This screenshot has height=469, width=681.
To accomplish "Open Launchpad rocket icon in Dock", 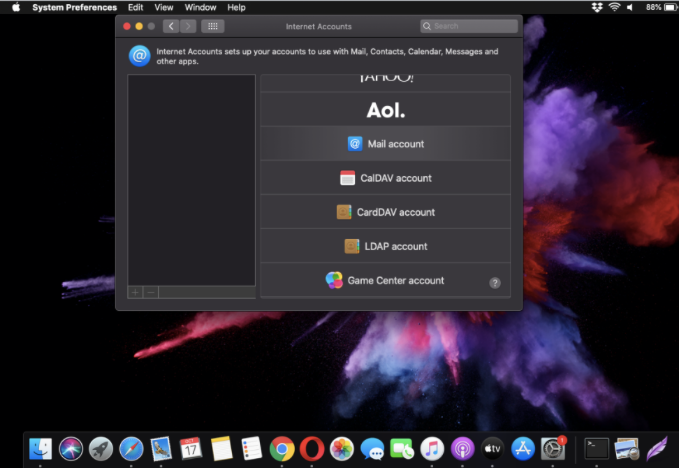I will pyautogui.click(x=101, y=449).
